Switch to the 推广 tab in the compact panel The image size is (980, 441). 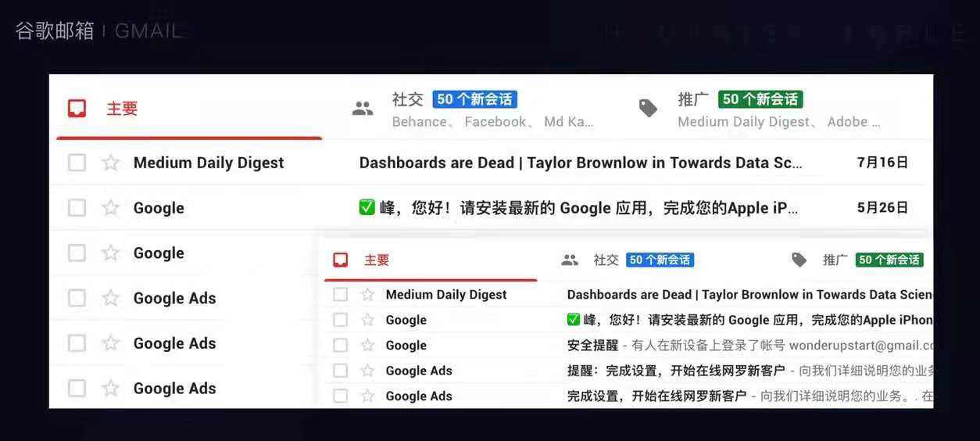pyautogui.click(x=835, y=260)
